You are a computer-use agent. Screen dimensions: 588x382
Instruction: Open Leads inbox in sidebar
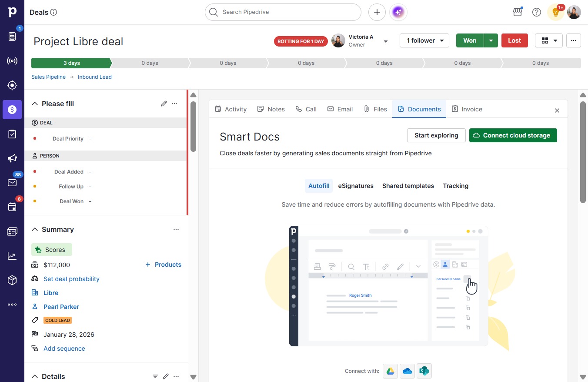[x=12, y=37]
